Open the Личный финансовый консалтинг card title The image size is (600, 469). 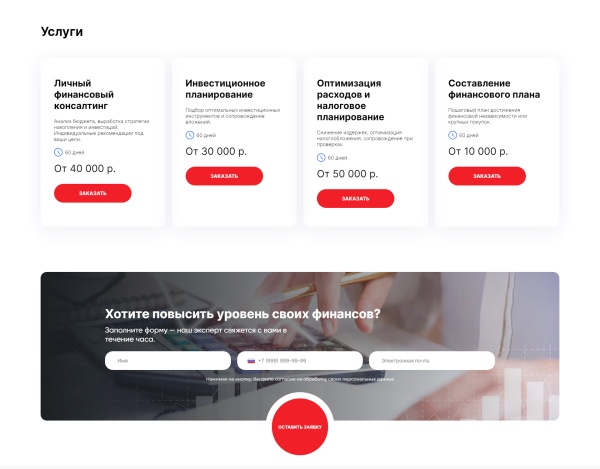coord(84,94)
